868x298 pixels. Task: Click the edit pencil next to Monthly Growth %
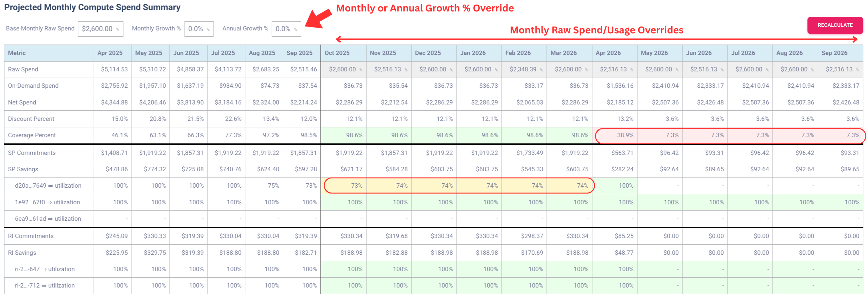209,29
